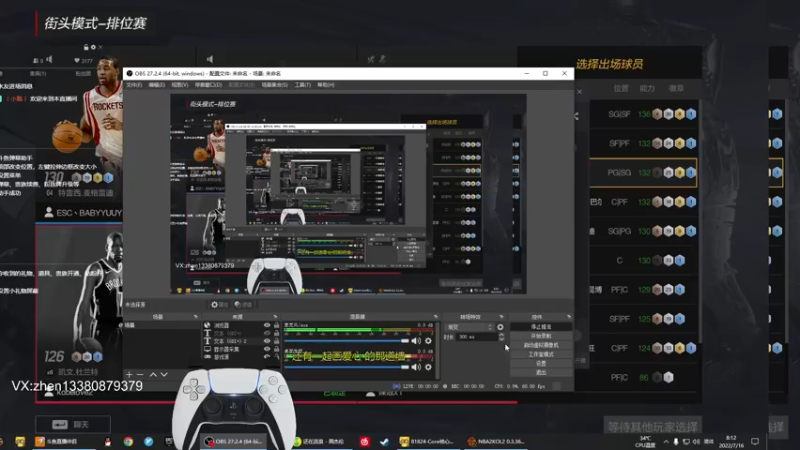
Task: Open the 停靠窗口(D) menu in OBS
Action: pos(208,85)
